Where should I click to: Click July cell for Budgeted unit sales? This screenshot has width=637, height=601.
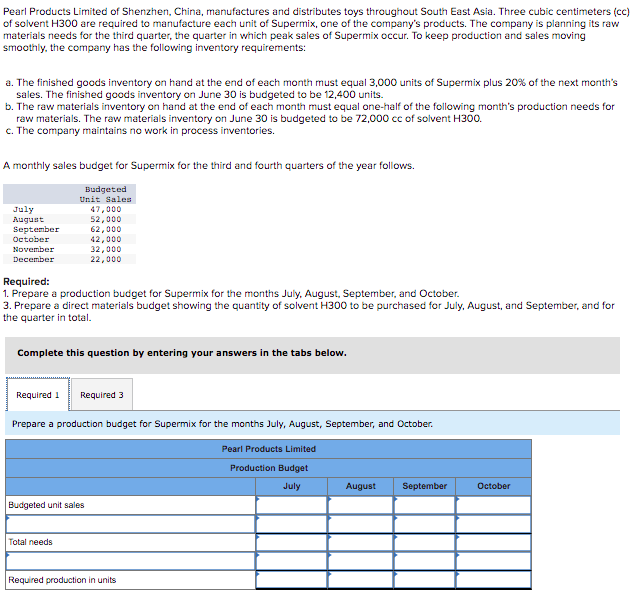(x=292, y=505)
